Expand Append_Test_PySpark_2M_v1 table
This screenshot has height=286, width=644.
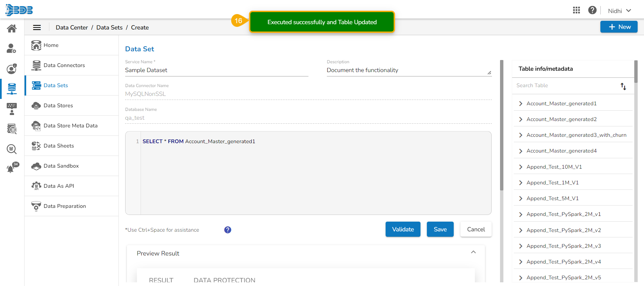tap(521, 214)
